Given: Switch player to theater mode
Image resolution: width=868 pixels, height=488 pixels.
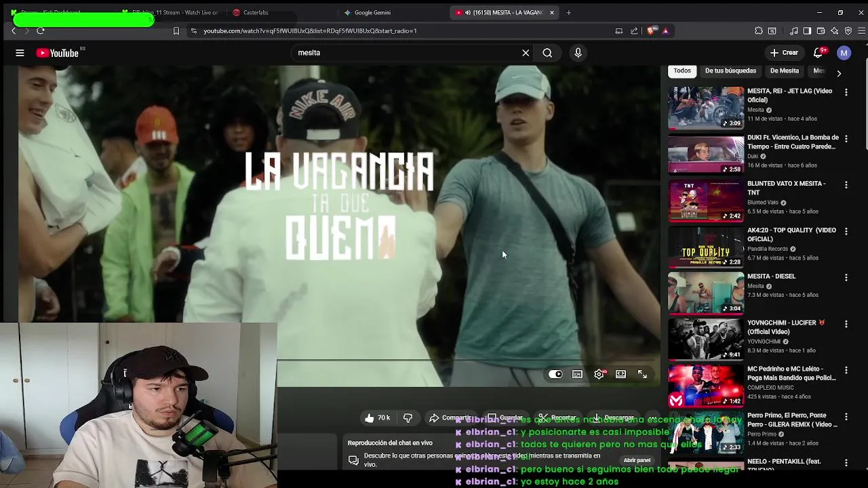Looking at the screenshot, I should [620, 374].
